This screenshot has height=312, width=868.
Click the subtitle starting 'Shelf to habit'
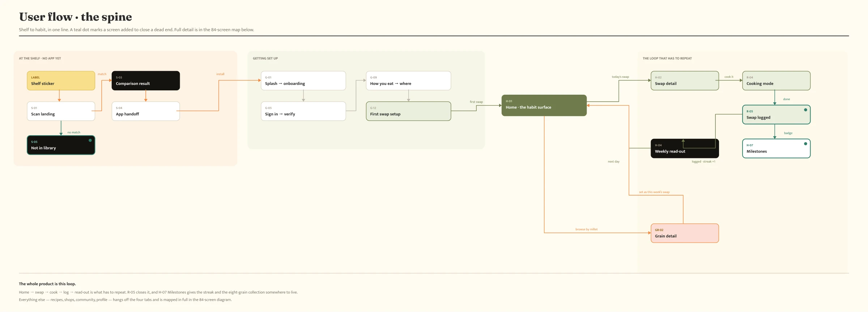tap(136, 30)
